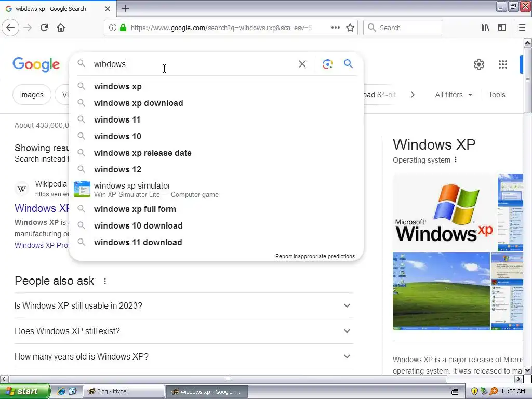
Task: Click the horizontal scrollbar left arrow
Action: (x=4, y=379)
